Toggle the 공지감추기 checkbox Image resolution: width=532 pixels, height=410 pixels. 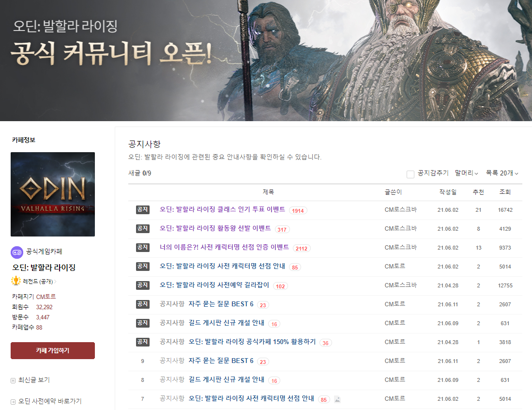[410, 174]
